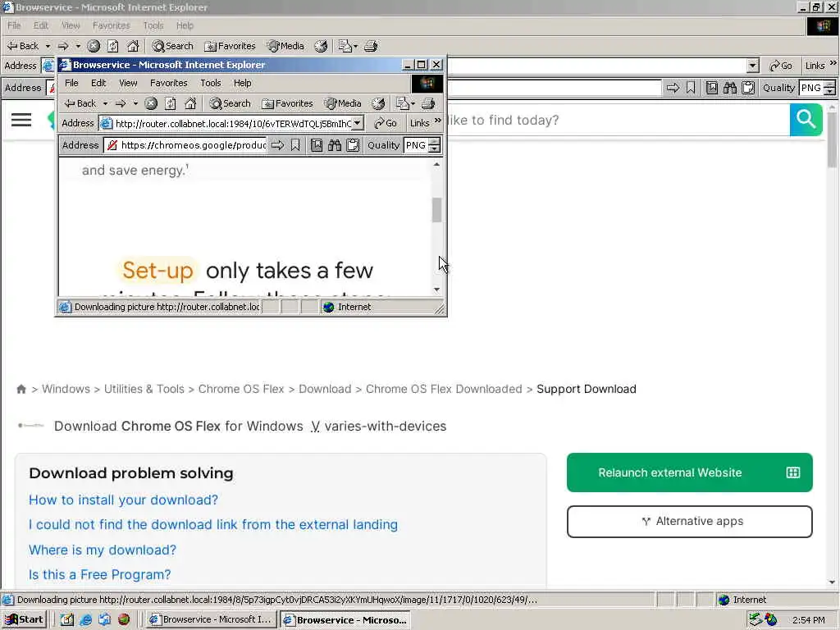This screenshot has width=840, height=630.
Task: Stop loading in the back window toolbar
Action: pos(94,46)
